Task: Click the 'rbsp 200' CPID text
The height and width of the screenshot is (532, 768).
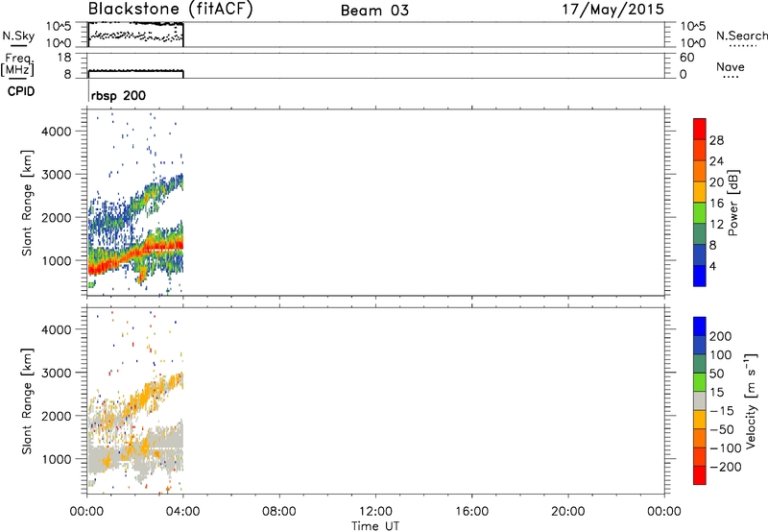Action: pos(118,95)
